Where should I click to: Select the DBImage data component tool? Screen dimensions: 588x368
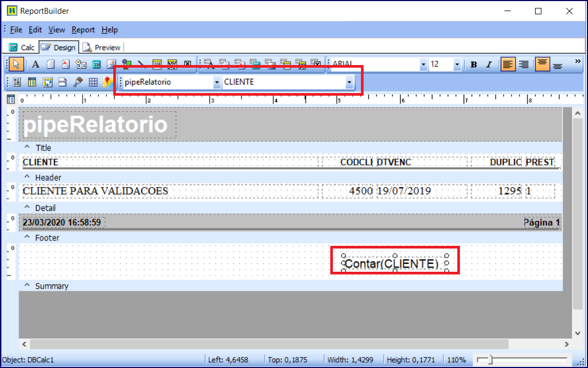click(270, 64)
